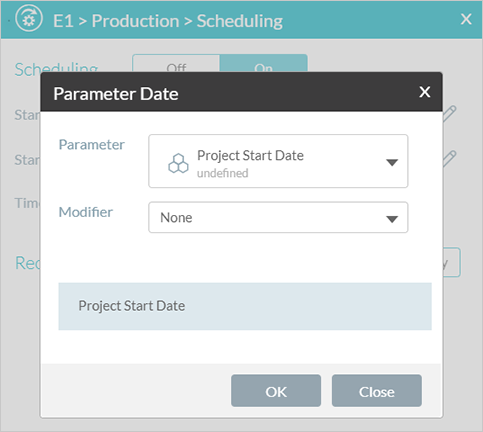
Task: Click the Parameter Date title bar
Action: (x=241, y=92)
